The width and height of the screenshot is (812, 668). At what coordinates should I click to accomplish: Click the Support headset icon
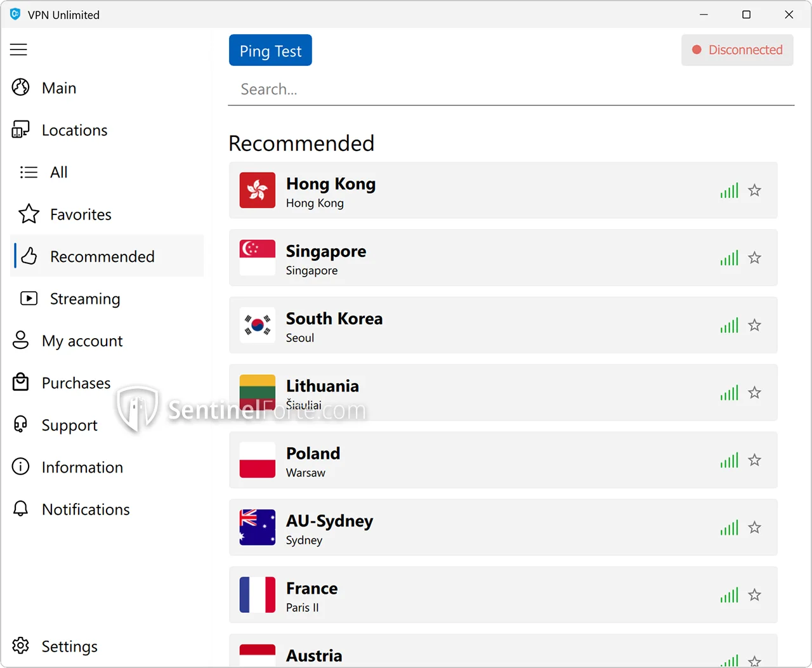coord(20,424)
